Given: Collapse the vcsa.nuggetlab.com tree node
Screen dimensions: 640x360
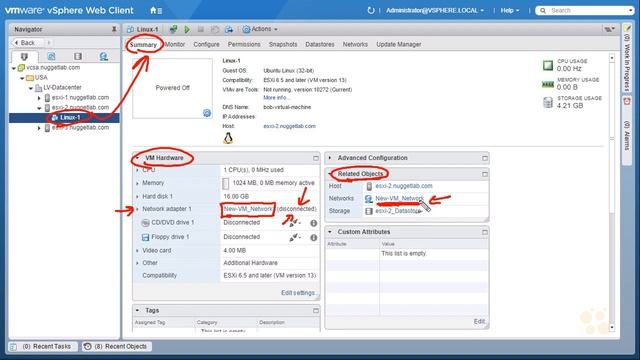Looking at the screenshot, I should [14, 68].
